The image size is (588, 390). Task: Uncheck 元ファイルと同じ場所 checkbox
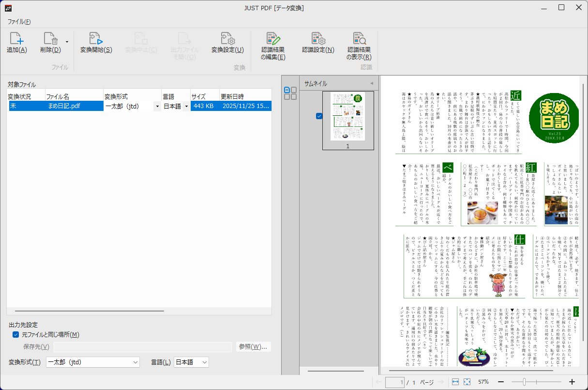coord(15,335)
